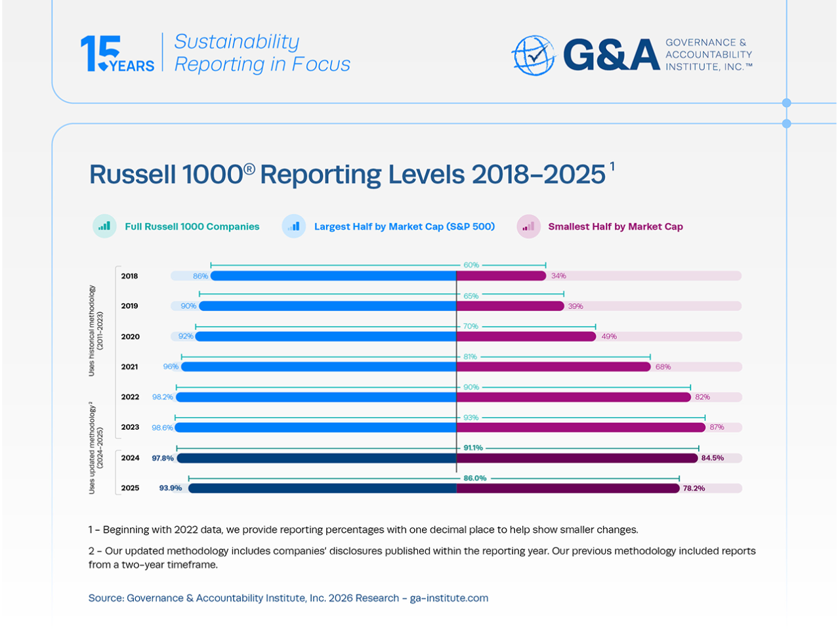Click the dark navy 2025 largest-half bar
The width and height of the screenshot is (840, 630).
322,488
